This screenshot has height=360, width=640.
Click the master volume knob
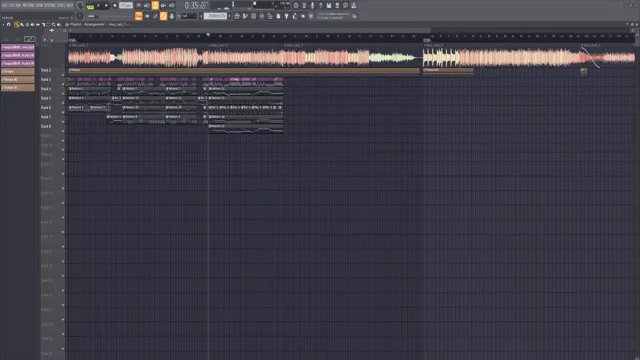click(80, 5)
